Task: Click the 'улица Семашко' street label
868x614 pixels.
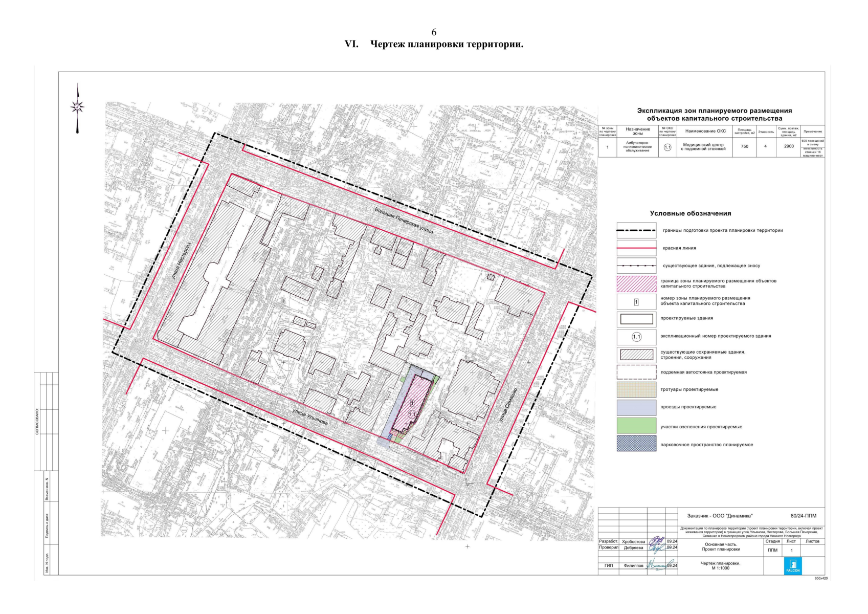Action: 508,405
